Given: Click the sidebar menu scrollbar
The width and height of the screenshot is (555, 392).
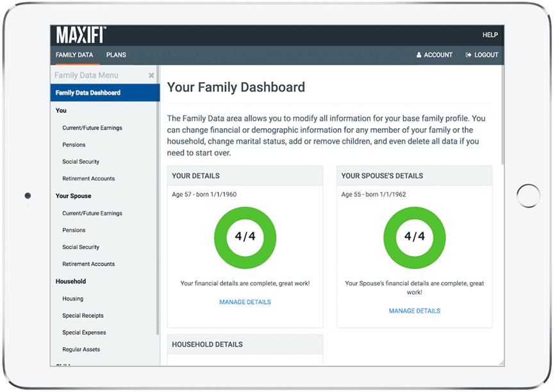Looking at the screenshot, I should [x=158, y=200].
